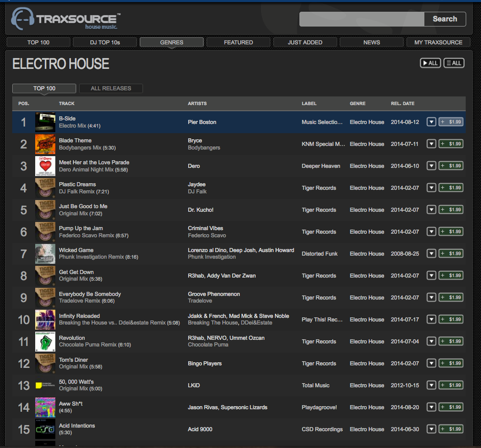
Task: Open dropdown arrow for Blade Theme
Action: pos(432,143)
